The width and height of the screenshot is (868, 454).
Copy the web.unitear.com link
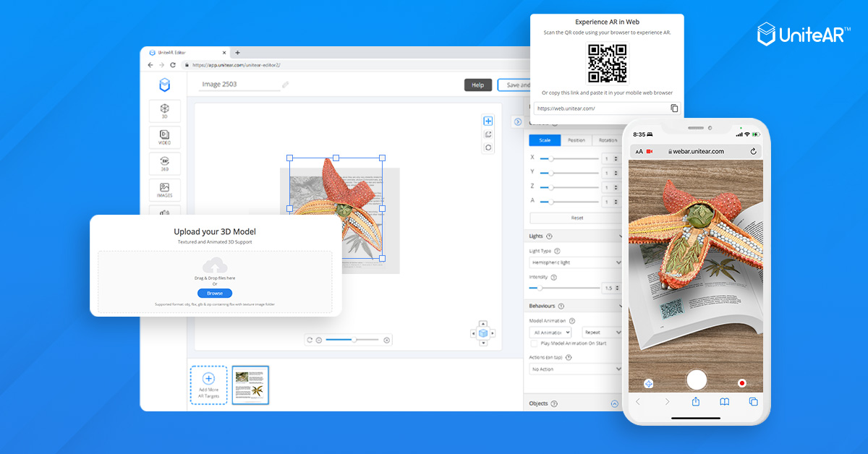point(674,108)
